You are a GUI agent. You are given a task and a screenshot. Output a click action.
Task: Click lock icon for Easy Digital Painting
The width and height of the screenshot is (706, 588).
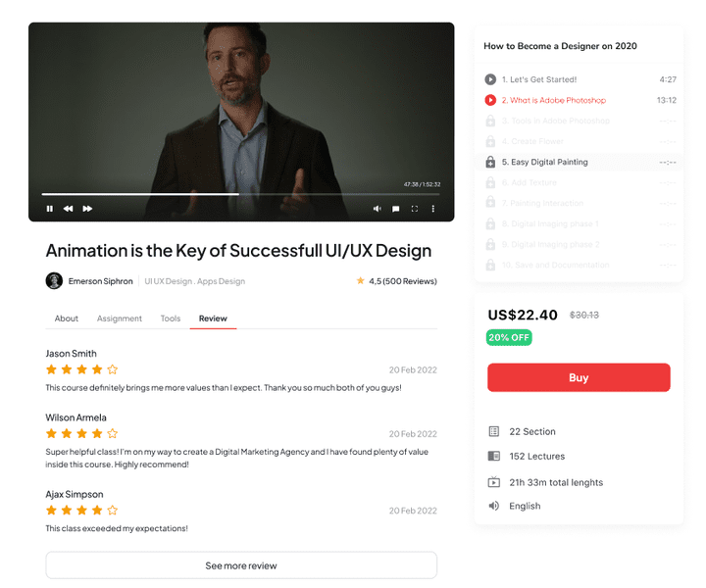490,162
